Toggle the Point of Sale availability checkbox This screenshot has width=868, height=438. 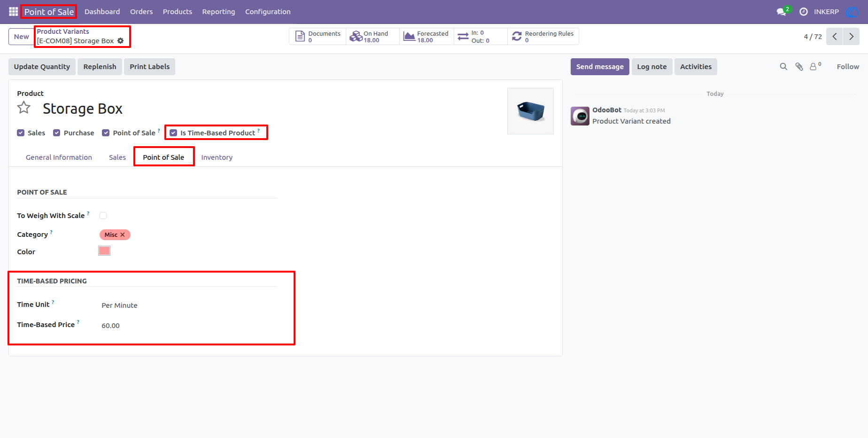[106, 133]
